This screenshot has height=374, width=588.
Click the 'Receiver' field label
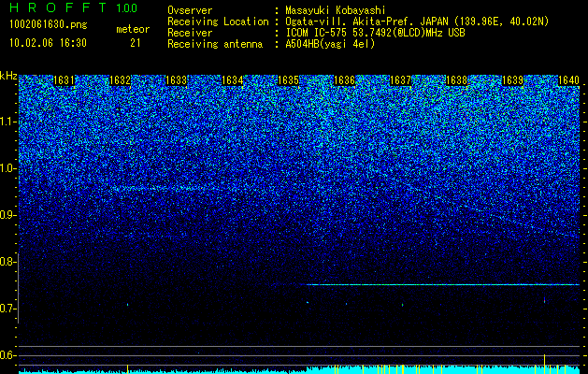[190, 33]
